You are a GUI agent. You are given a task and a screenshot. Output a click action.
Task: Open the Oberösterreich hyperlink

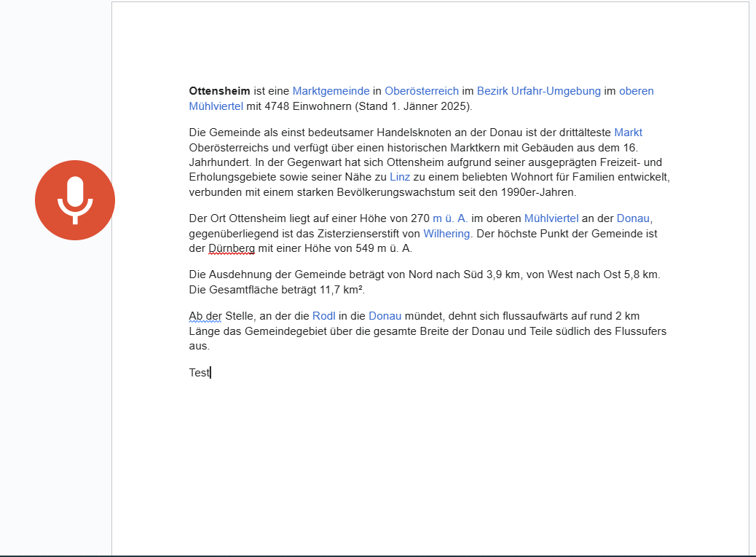coord(422,91)
